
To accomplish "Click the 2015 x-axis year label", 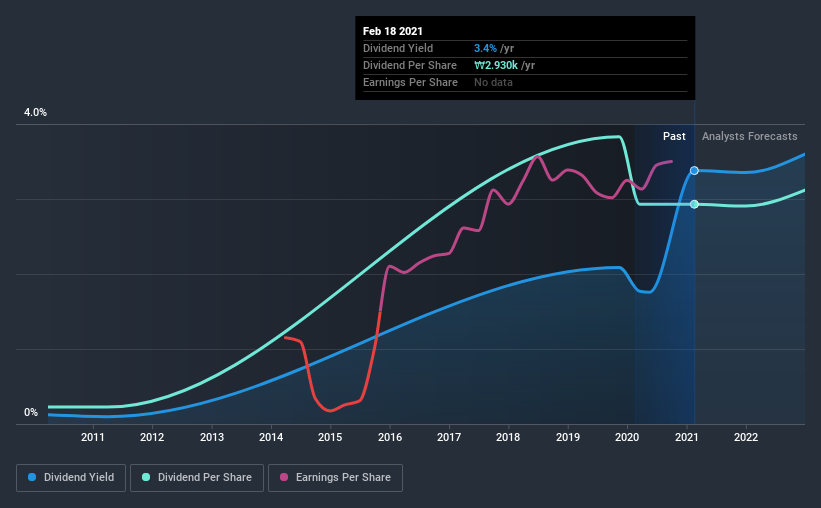I will coord(330,437).
